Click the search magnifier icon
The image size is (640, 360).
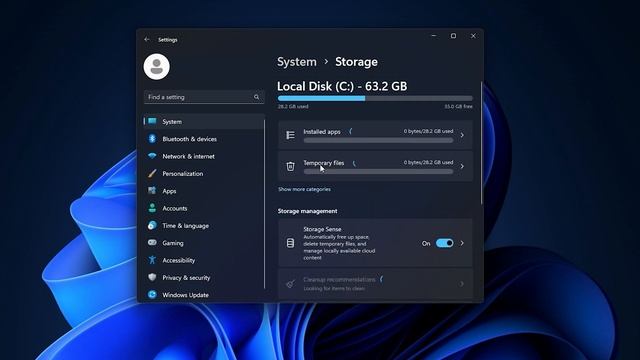(x=256, y=97)
